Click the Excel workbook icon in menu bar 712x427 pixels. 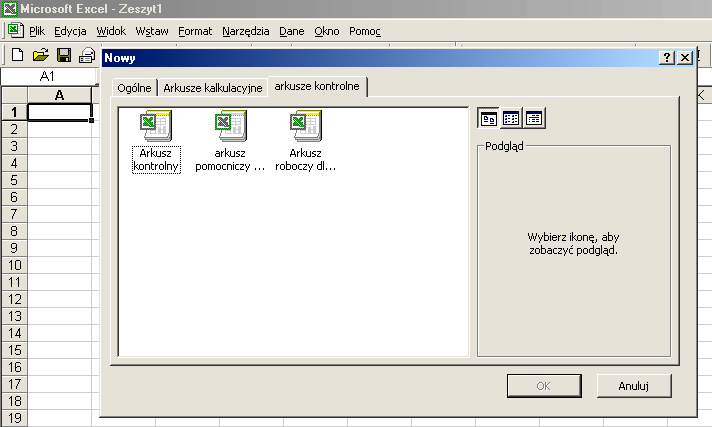(15, 30)
